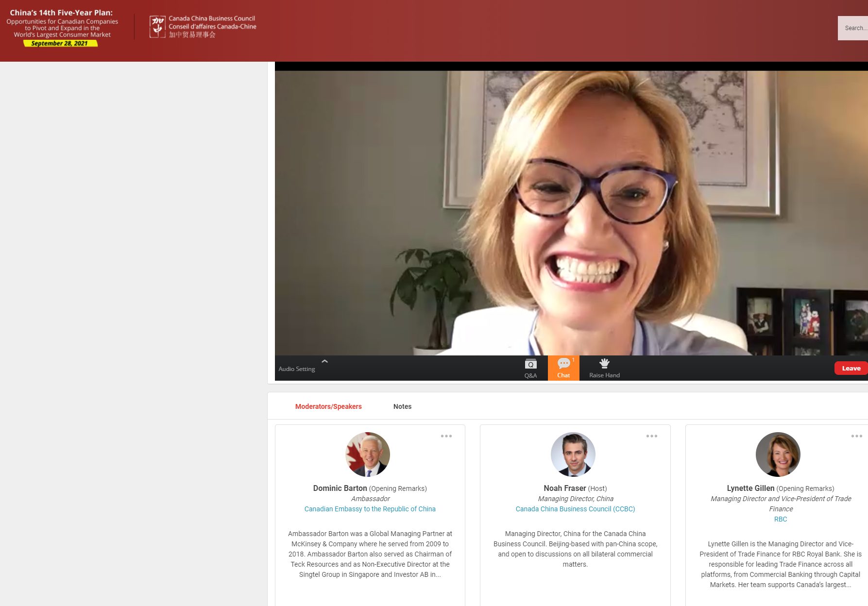Open the RBC organization link

point(781,519)
